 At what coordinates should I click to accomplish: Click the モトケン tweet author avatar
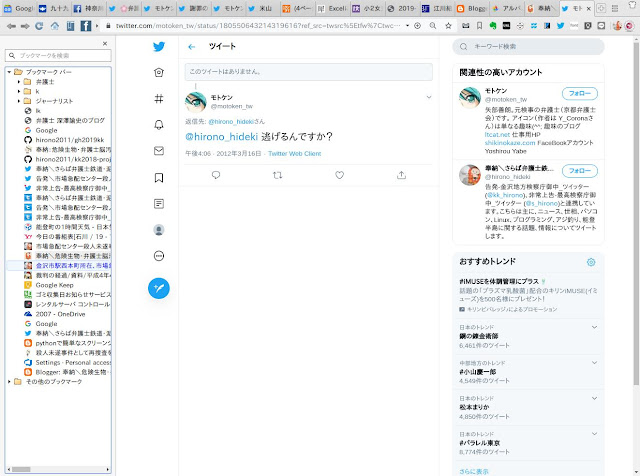(x=196, y=102)
